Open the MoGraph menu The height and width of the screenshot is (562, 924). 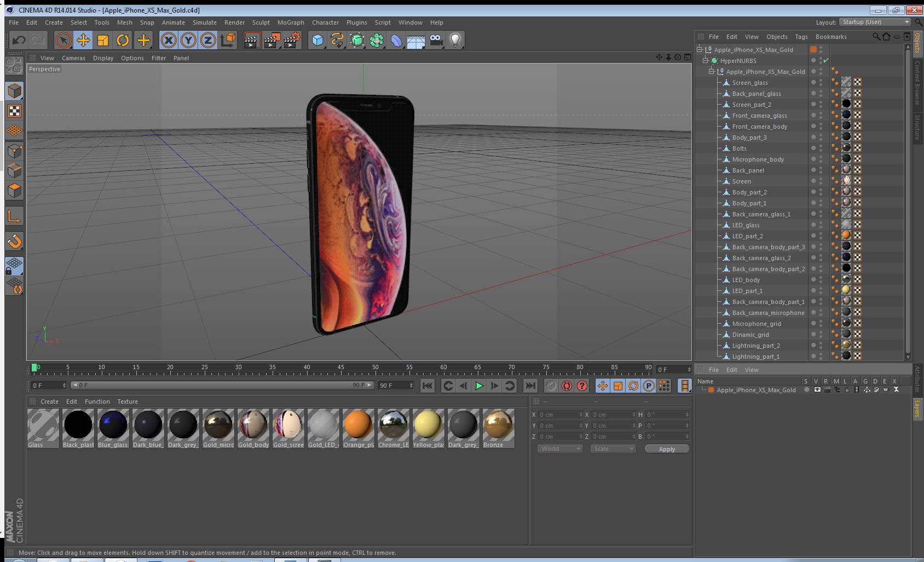[291, 22]
